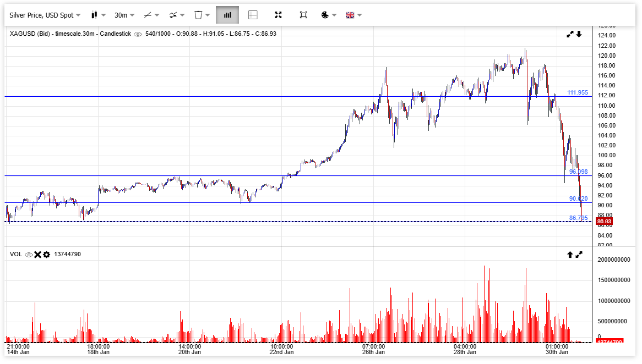Remove the VOL indicator with X icon
The width and height of the screenshot is (642, 364).
37,255
